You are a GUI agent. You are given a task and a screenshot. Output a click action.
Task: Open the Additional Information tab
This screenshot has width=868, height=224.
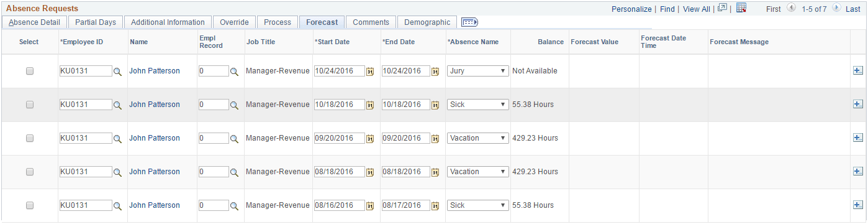click(x=168, y=22)
